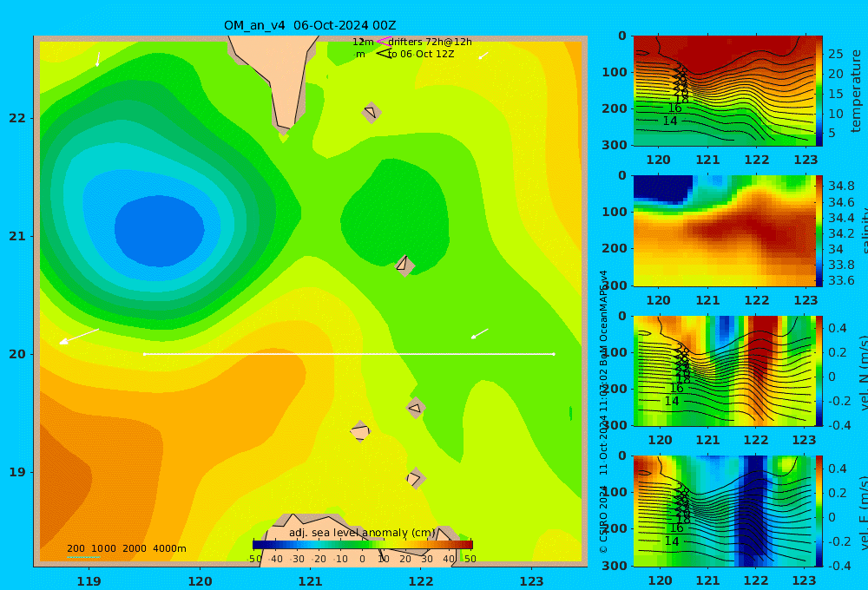Click the map title OM_an_v4 06-Oct-2024 00Z
The height and width of the screenshot is (590, 868).
point(310,25)
